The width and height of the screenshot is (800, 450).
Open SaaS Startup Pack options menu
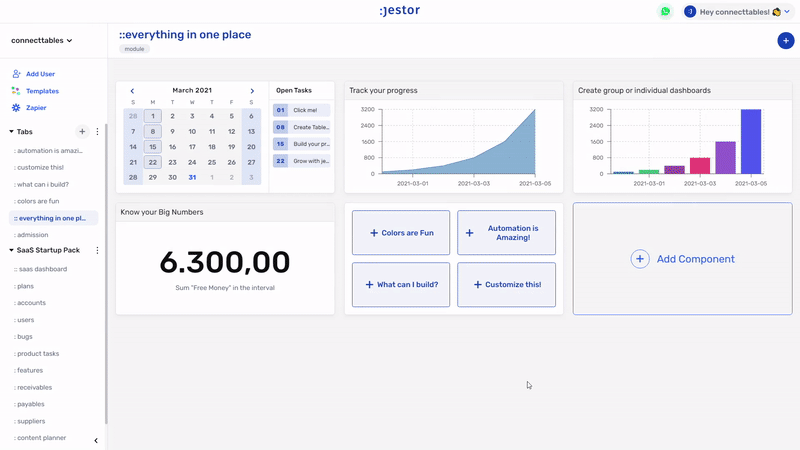[x=97, y=250]
